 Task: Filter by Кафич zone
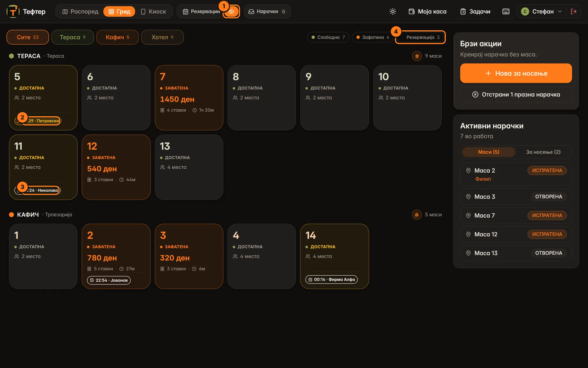coord(118,37)
